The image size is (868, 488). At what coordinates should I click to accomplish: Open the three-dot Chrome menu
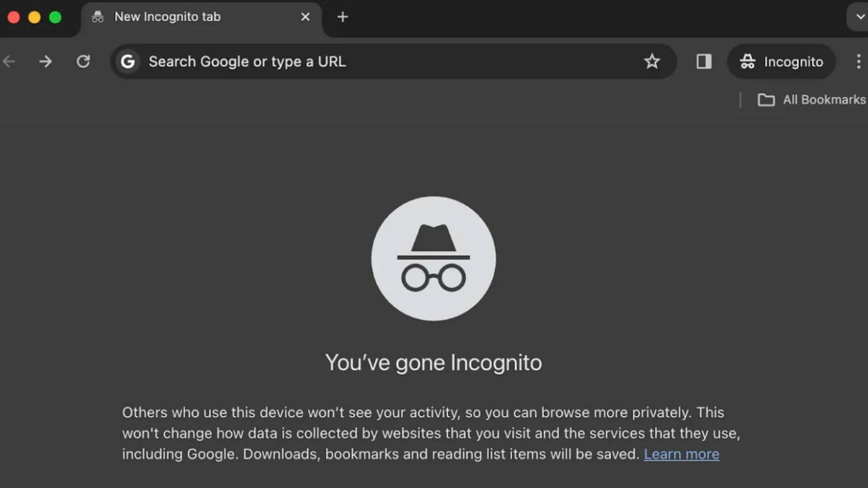859,62
